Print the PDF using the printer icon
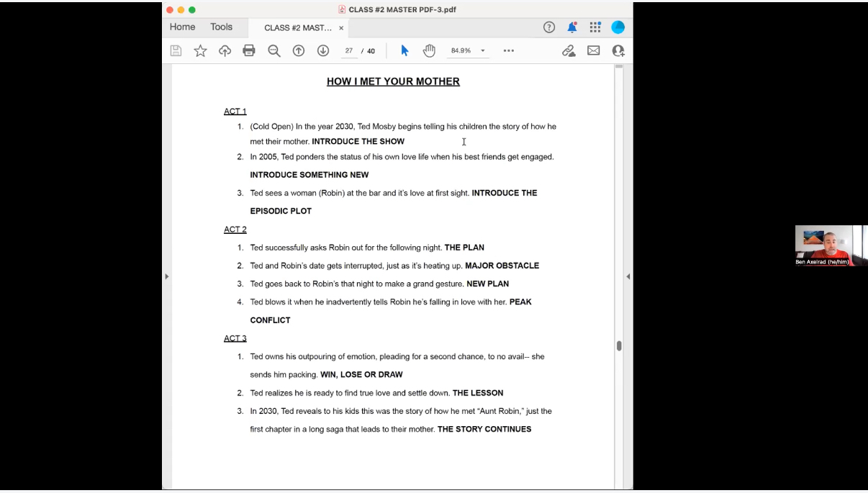The width and height of the screenshot is (868, 493). pyautogui.click(x=249, y=50)
